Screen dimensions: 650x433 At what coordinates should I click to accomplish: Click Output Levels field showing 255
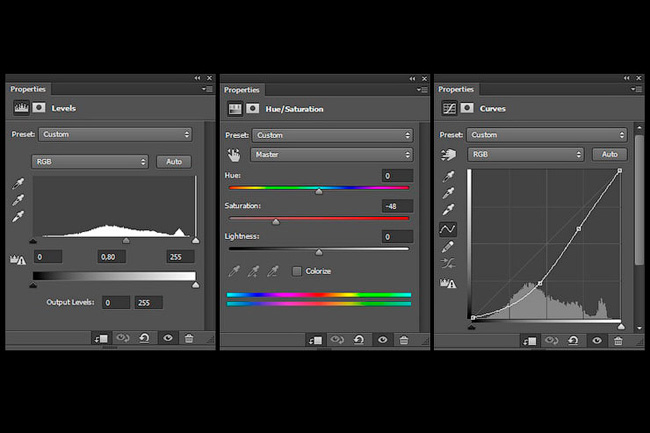point(148,302)
